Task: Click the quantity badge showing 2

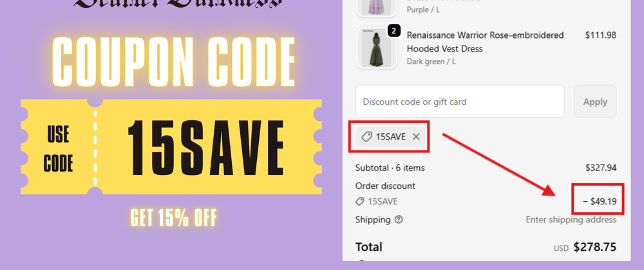Action: click(x=393, y=31)
